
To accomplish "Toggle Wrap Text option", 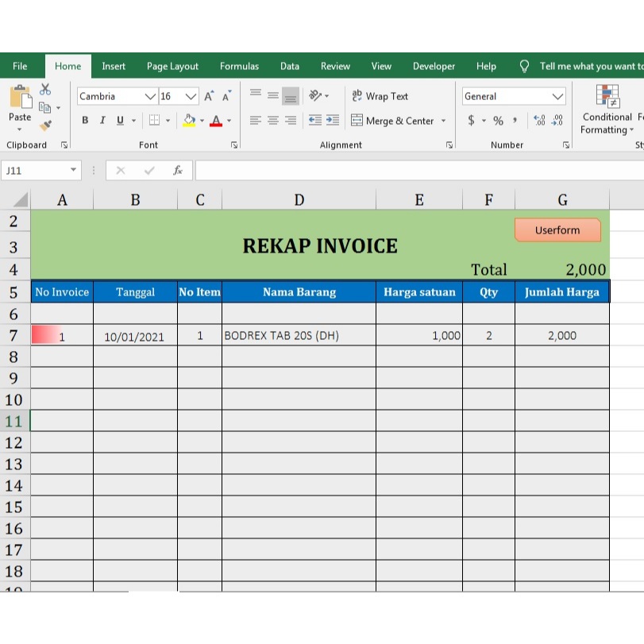I will pyautogui.click(x=380, y=96).
